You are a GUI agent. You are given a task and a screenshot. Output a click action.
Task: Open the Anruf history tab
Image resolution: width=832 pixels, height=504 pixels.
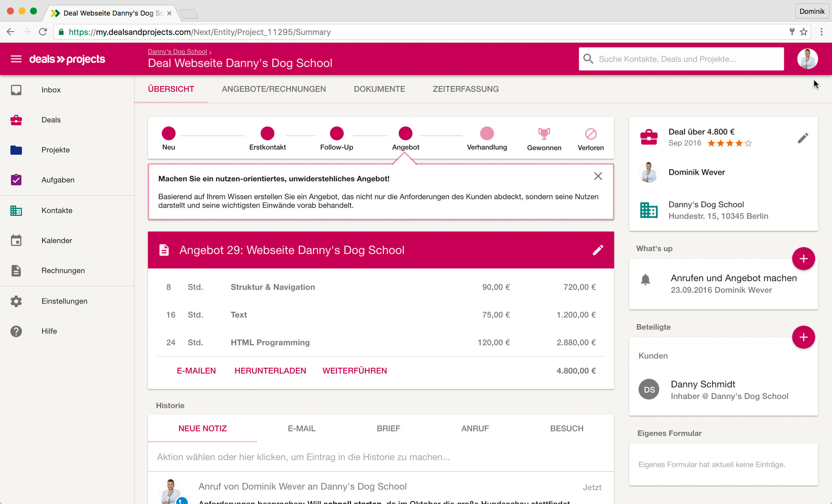(x=475, y=428)
